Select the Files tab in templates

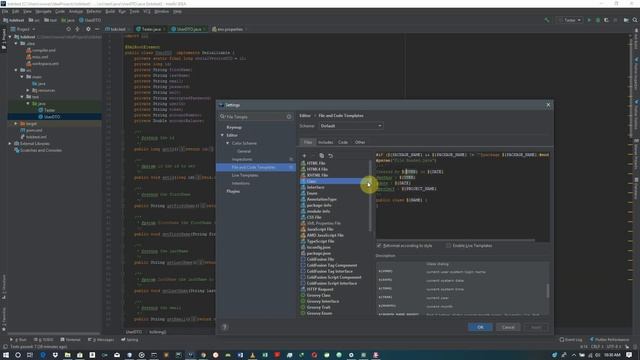(308, 142)
